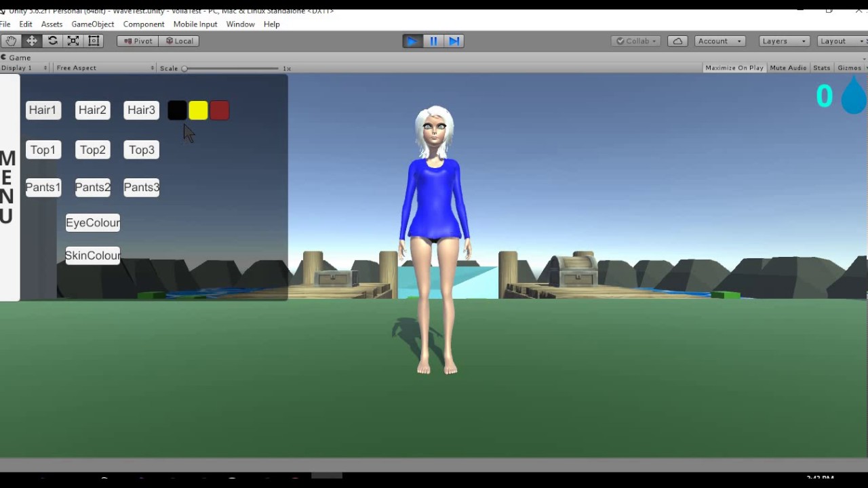The height and width of the screenshot is (488, 868).
Task: Select the Pants1 button
Action: 43,187
